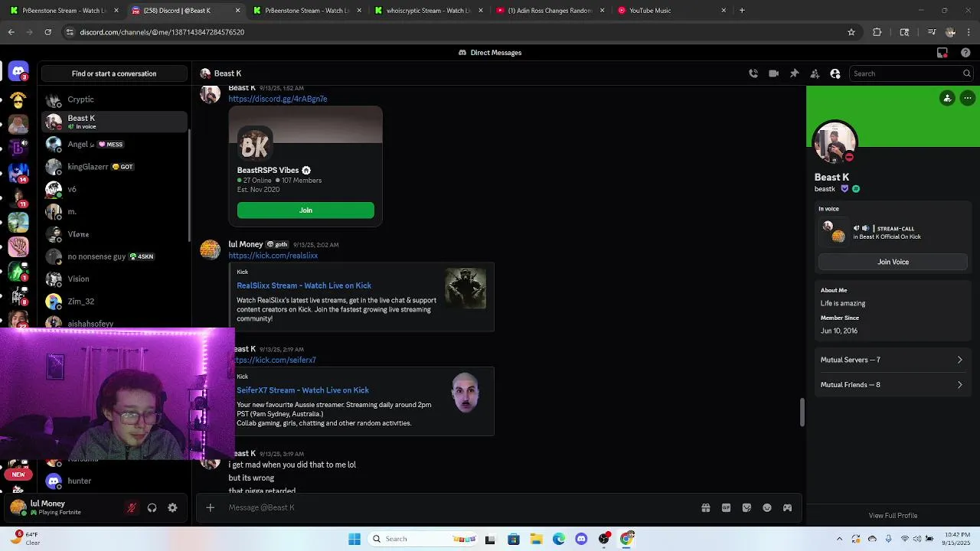980x551 pixels.
Task: Open emoji picker icon
Action: click(767, 507)
